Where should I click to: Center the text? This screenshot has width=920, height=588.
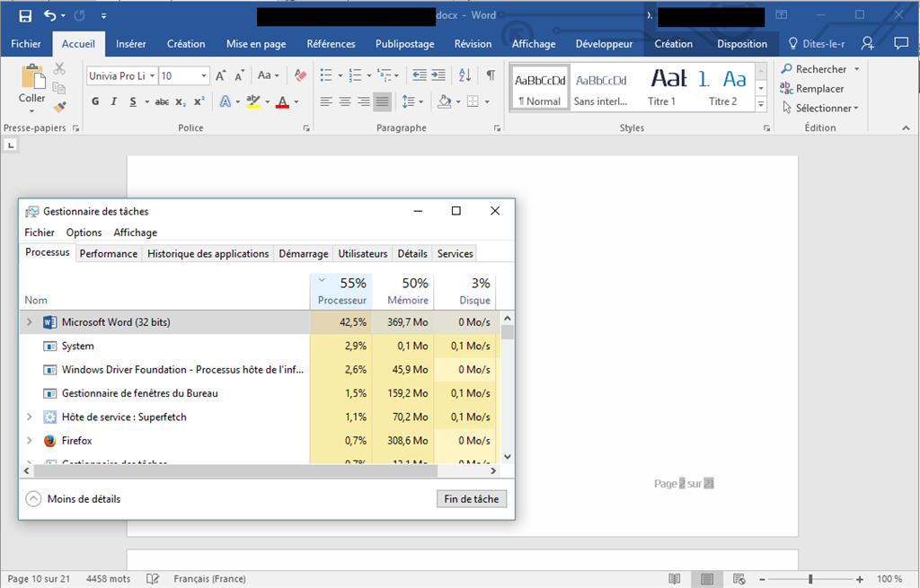click(345, 102)
